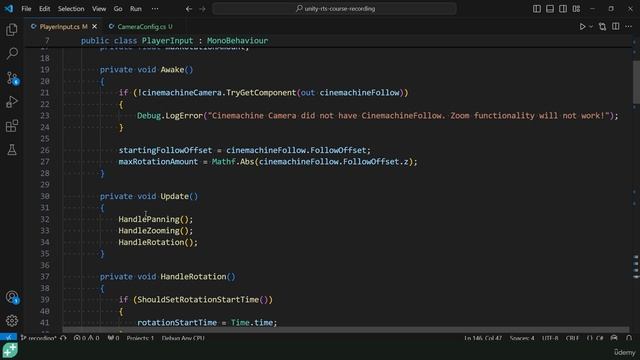
Task: Select the Debug Any CPU configuration
Action: point(183,338)
